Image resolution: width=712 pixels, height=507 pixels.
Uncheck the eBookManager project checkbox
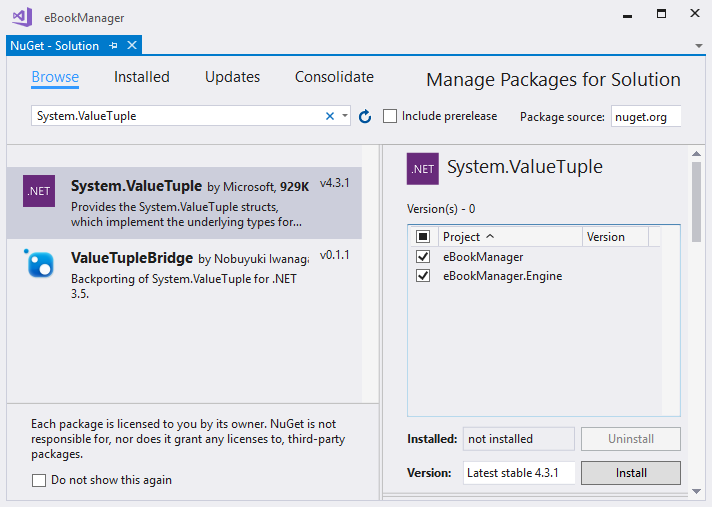pos(423,256)
